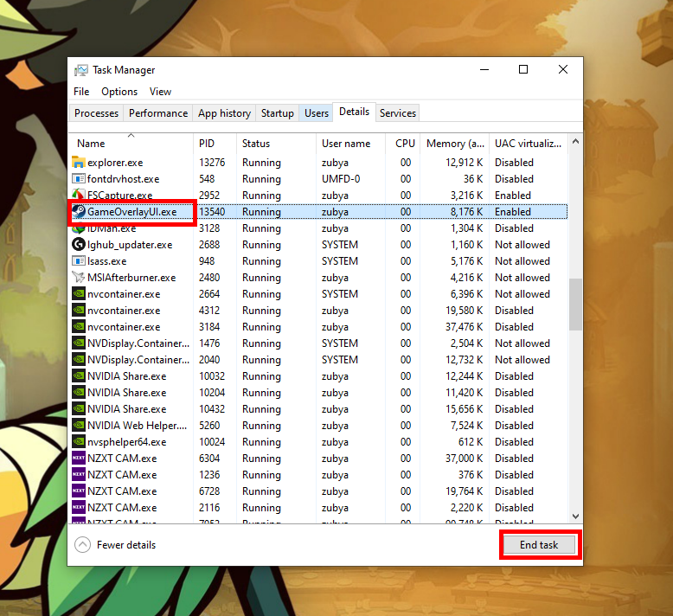Click Not allowed cell for lsass.exe
Viewport: 673px width, 616px height.
pos(522,261)
